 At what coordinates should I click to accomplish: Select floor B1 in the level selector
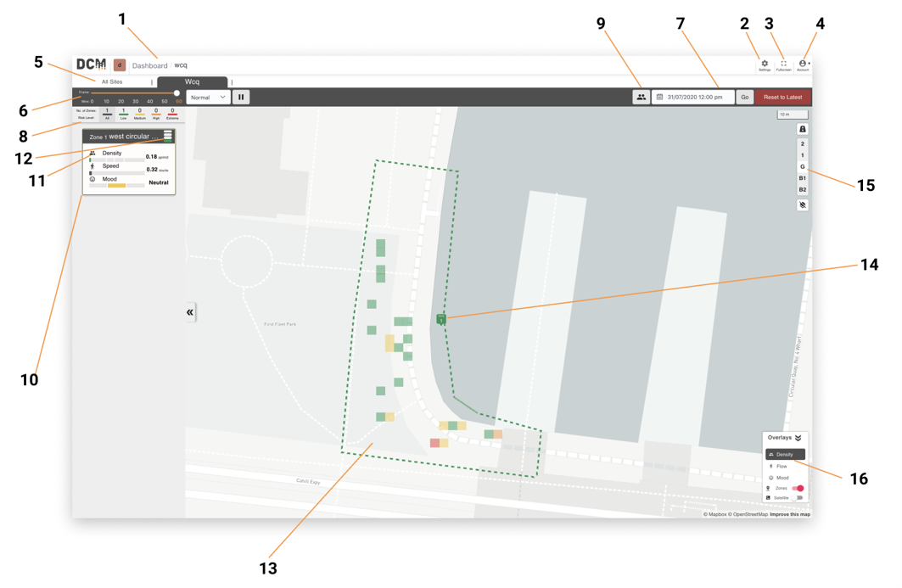click(803, 178)
